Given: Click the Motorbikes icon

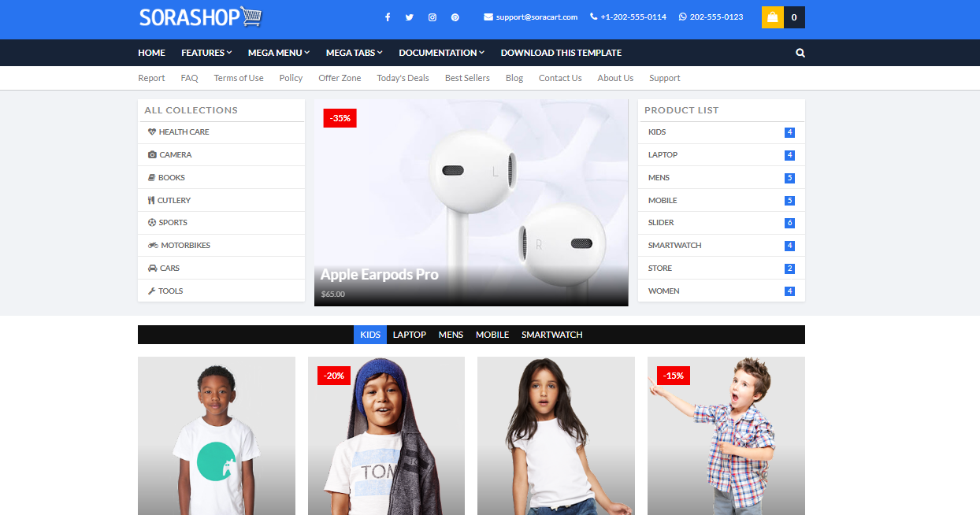Looking at the screenshot, I should (x=153, y=246).
